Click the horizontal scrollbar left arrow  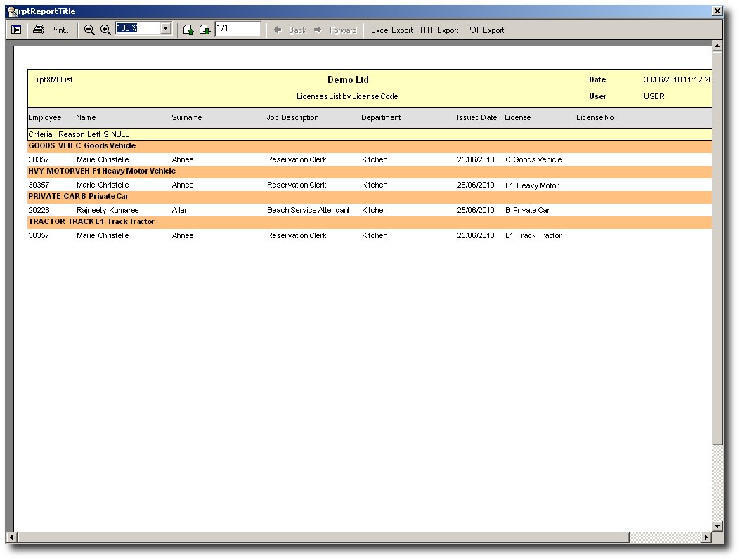[11, 538]
